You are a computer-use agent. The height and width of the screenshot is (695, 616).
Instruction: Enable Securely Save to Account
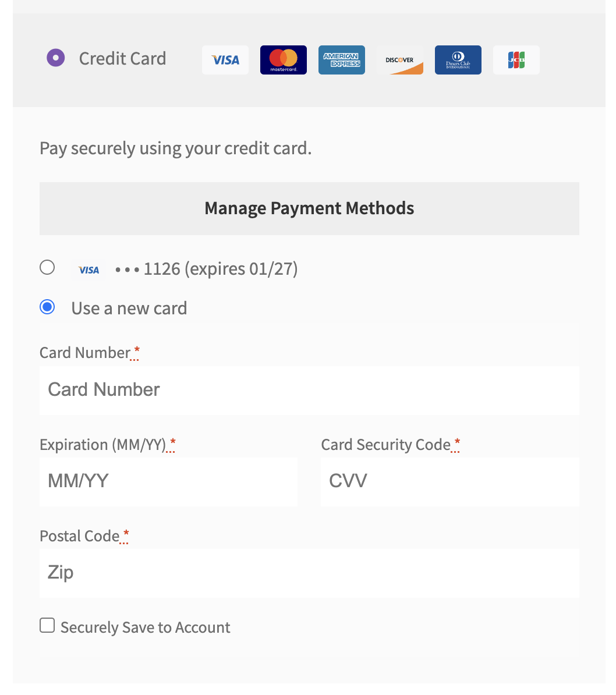pos(47,625)
